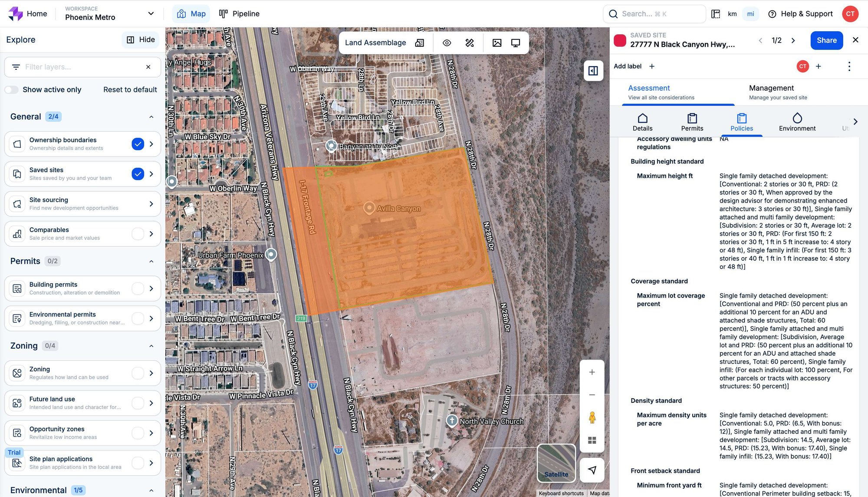Expand the Zoning layer details chevron

coord(151,373)
